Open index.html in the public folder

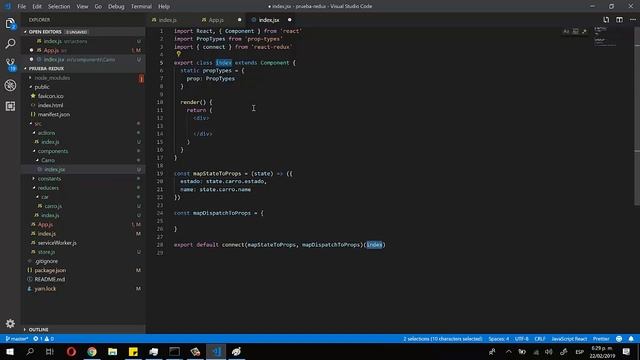click(50, 105)
